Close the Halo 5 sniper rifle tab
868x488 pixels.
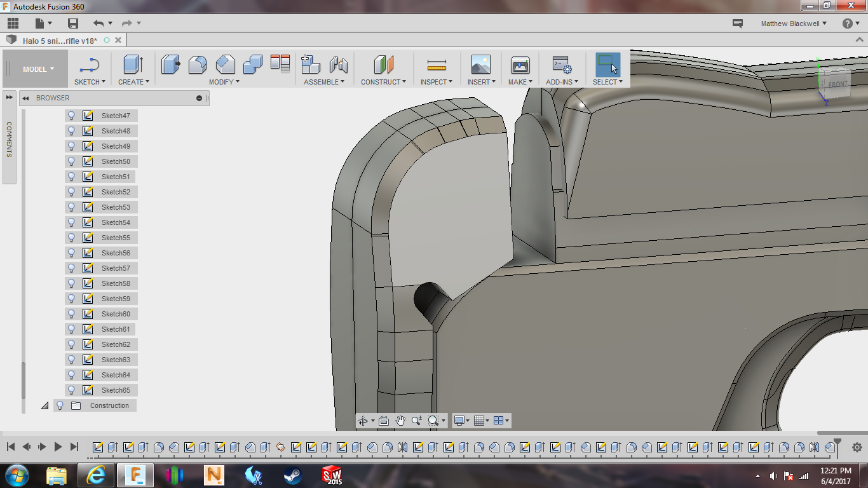pos(118,40)
